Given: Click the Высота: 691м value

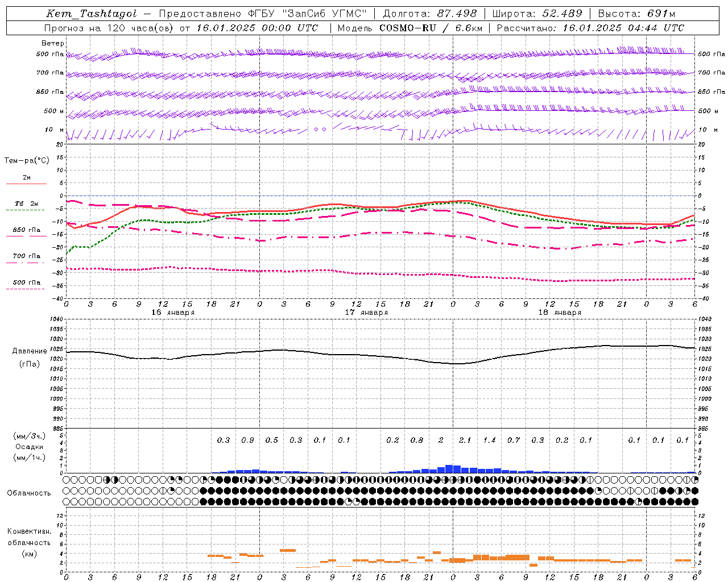Looking at the screenshot, I should tap(636, 14).
